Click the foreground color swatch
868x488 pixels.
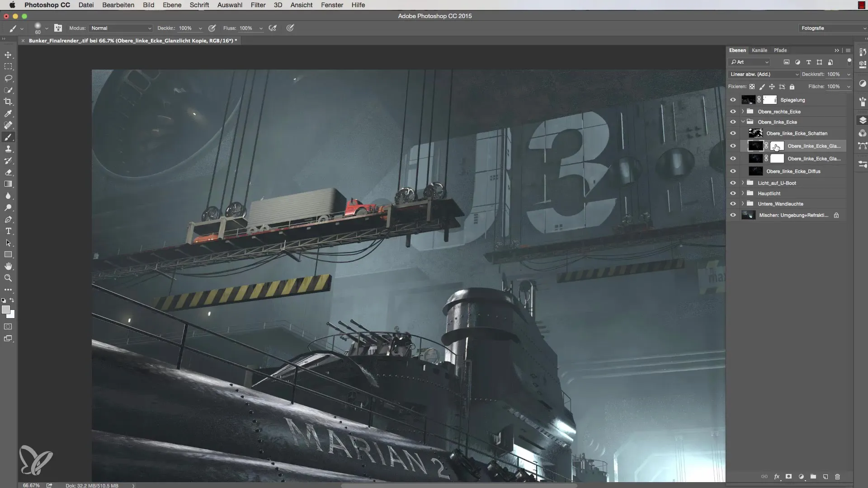(6, 310)
